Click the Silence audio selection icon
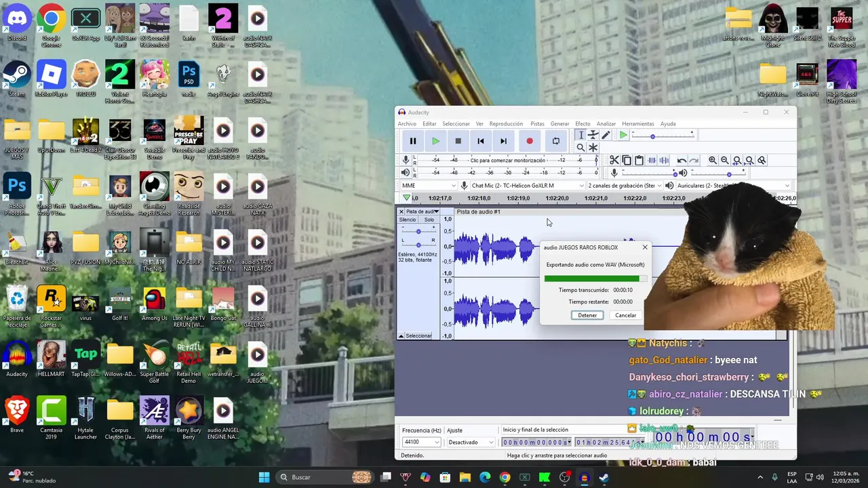Screen dimensions: 868x488 click(x=664, y=160)
